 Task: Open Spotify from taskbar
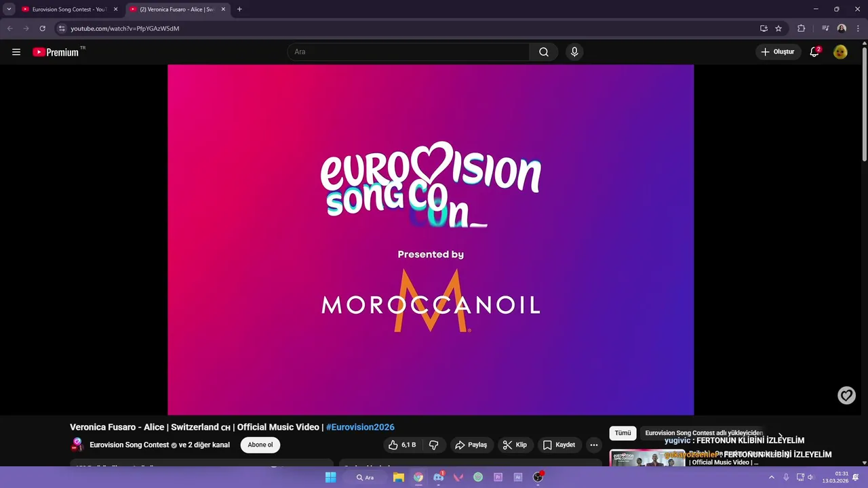click(x=478, y=477)
